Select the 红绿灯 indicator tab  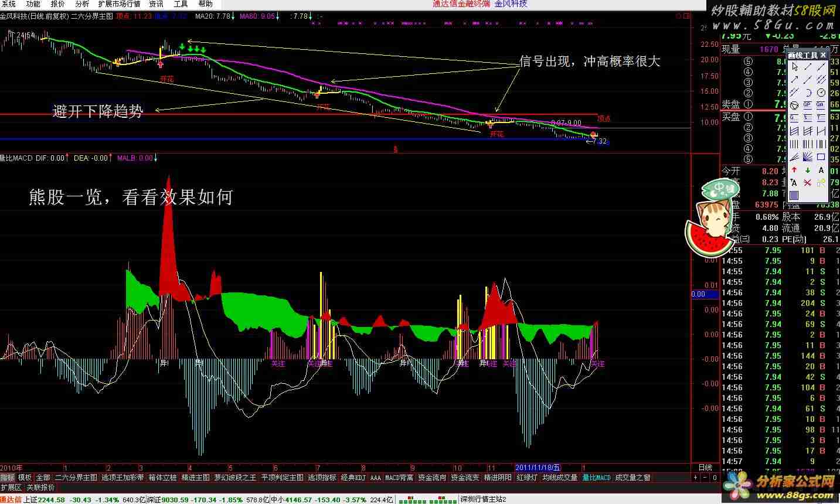[x=527, y=478]
